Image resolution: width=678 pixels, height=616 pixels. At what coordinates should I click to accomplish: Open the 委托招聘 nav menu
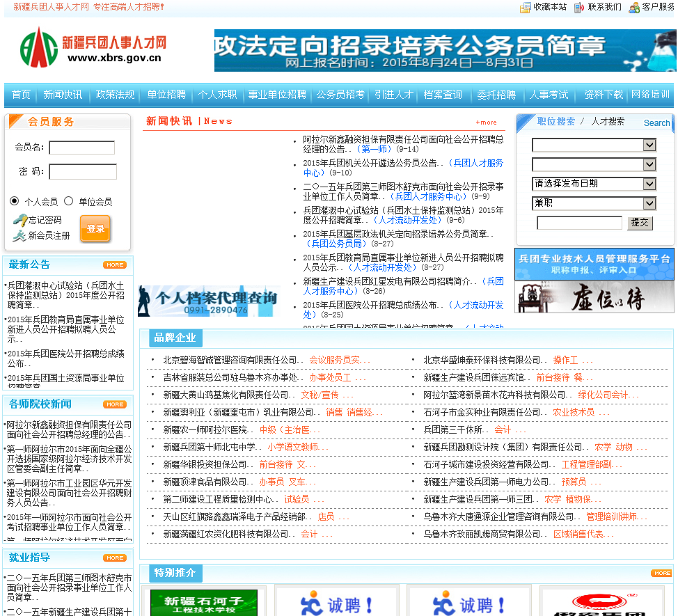(x=496, y=95)
